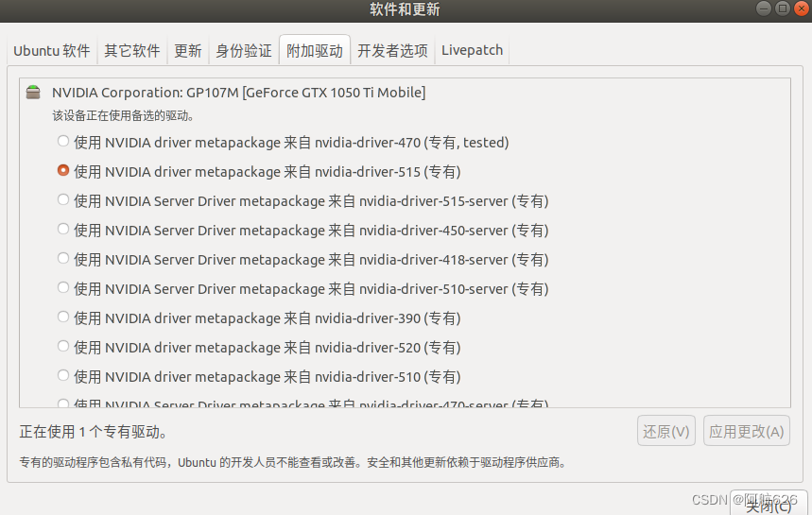Switch to 其它软件 tab

pyautogui.click(x=132, y=50)
